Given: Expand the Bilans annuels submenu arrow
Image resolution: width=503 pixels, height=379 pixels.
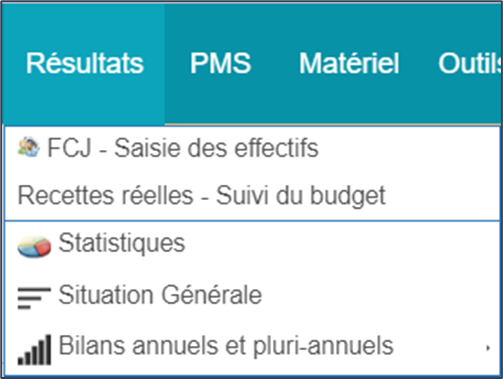Looking at the screenshot, I should [488, 348].
